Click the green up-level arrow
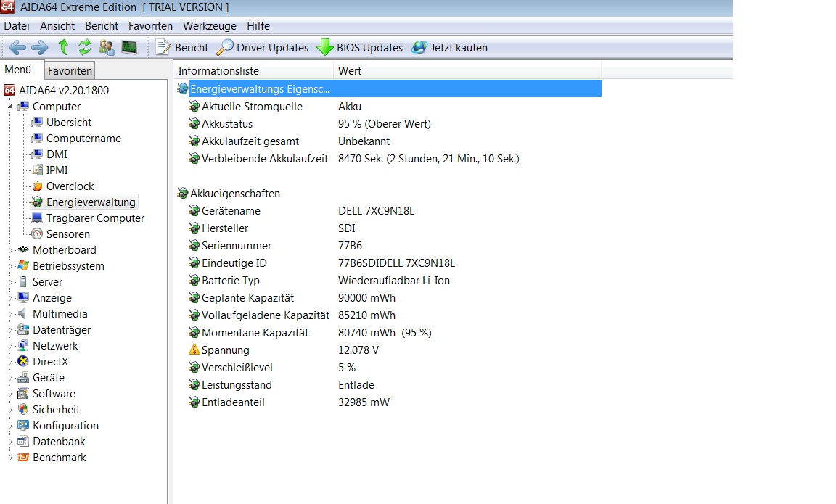The height and width of the screenshot is (504, 836). [63, 48]
